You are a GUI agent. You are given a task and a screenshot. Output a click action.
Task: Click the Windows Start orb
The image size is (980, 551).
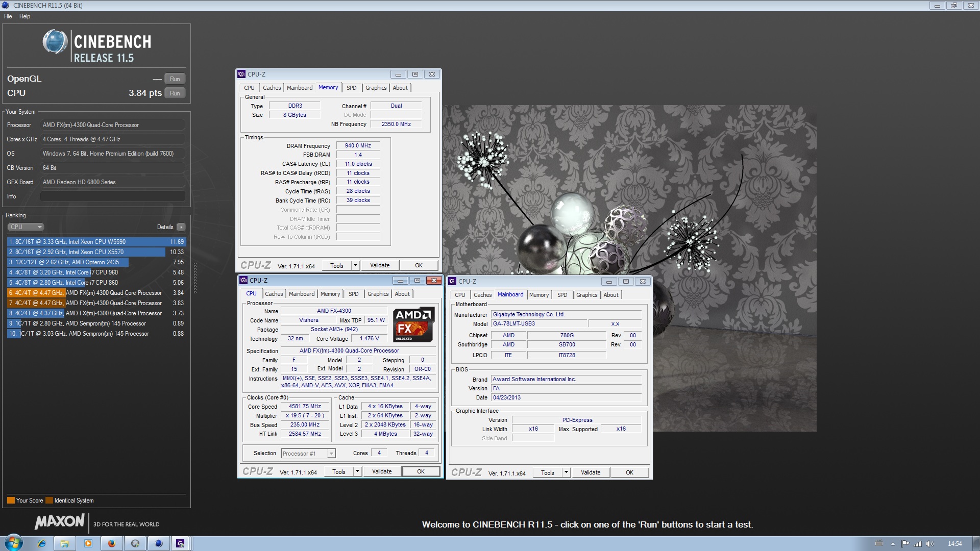pyautogui.click(x=14, y=543)
